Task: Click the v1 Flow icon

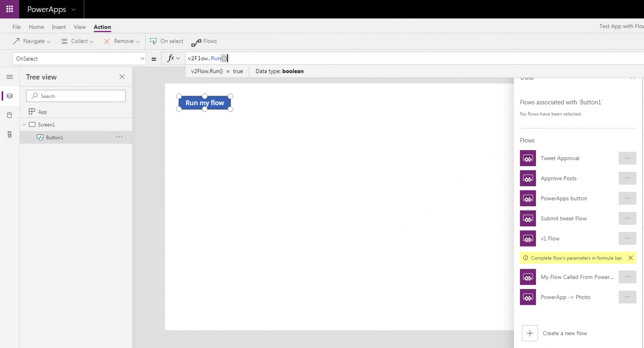Action: (x=528, y=239)
